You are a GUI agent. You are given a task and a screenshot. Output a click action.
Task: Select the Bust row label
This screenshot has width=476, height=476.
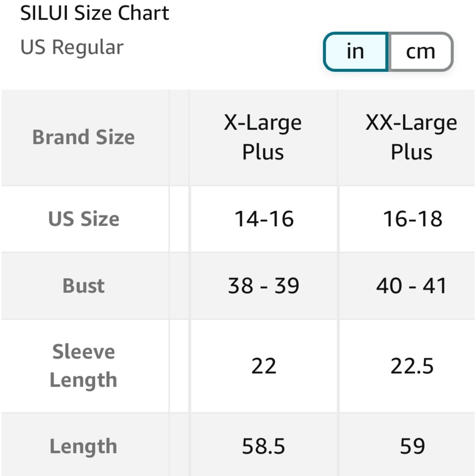click(x=84, y=285)
